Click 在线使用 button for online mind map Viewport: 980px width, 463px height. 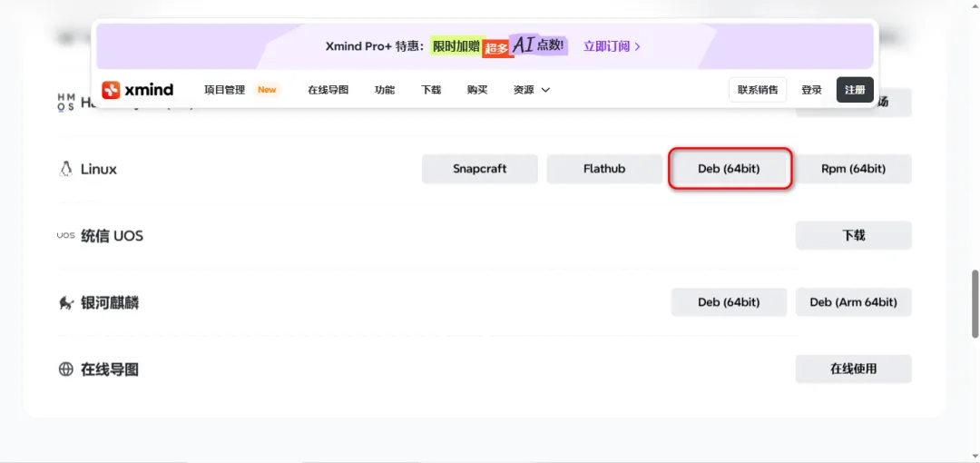coord(853,369)
